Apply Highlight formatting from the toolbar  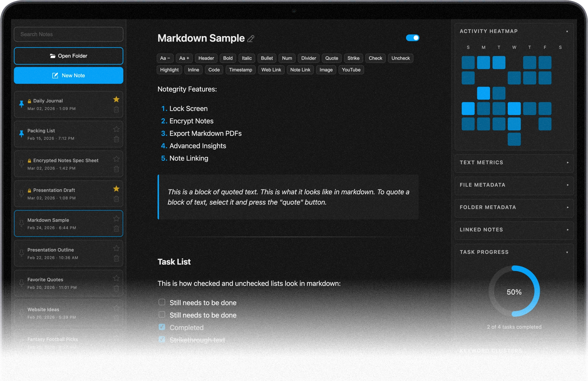click(169, 70)
